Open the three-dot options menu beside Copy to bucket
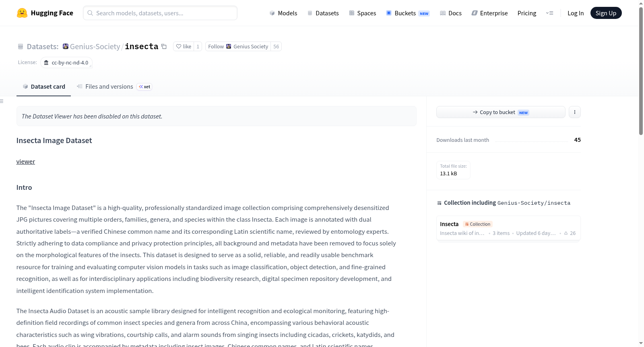This screenshot has width=644, height=347. click(574, 112)
